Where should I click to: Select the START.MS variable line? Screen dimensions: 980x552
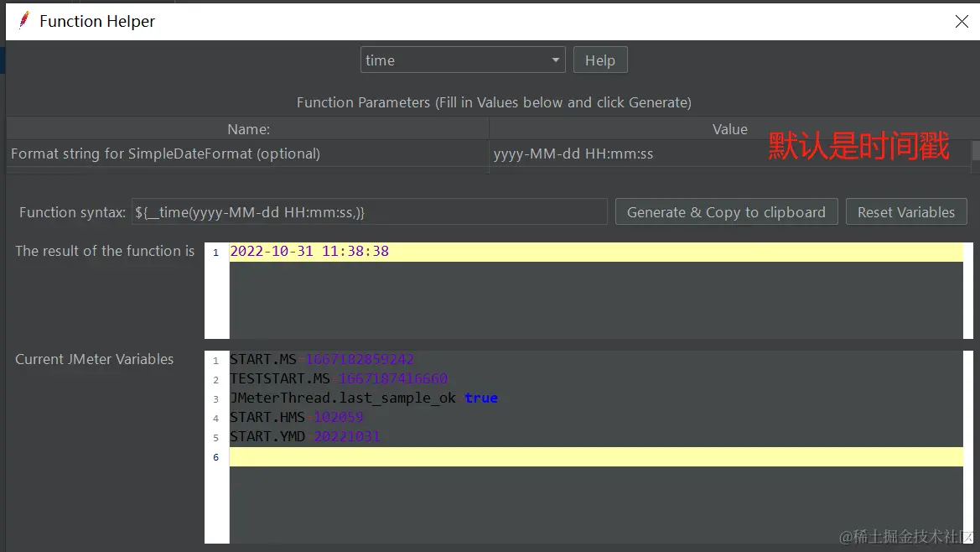pos(322,359)
